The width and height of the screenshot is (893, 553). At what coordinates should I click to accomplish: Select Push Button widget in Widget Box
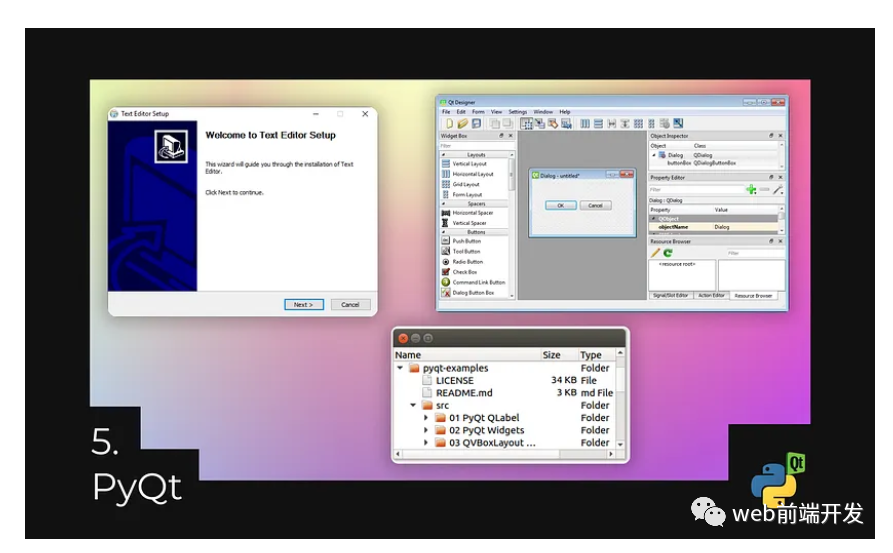461,241
